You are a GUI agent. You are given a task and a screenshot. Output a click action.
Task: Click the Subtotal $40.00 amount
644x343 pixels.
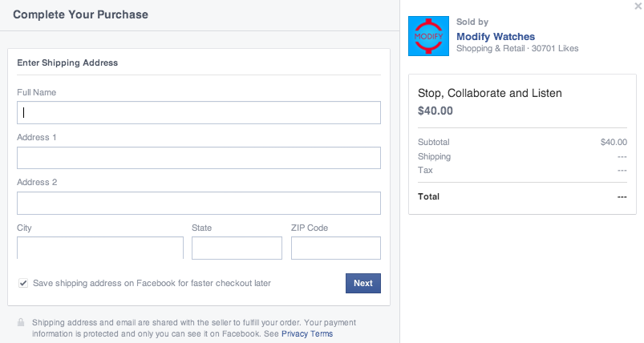point(614,142)
